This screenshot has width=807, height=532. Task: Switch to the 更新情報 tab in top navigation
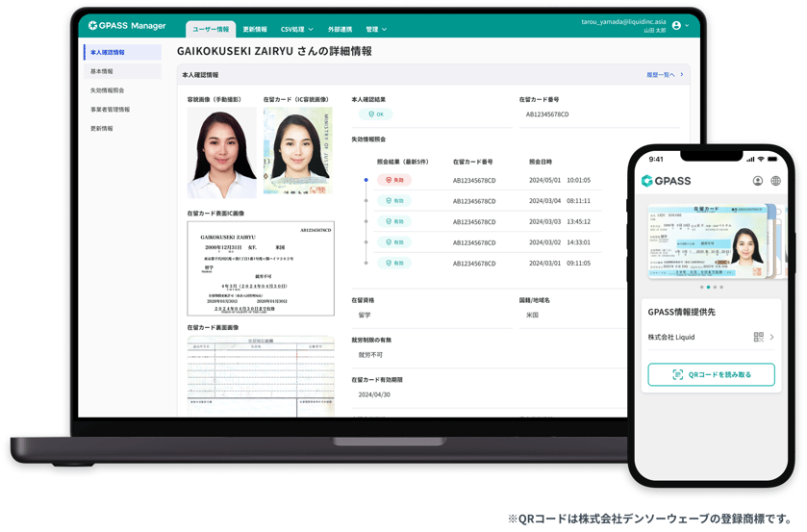click(x=255, y=30)
